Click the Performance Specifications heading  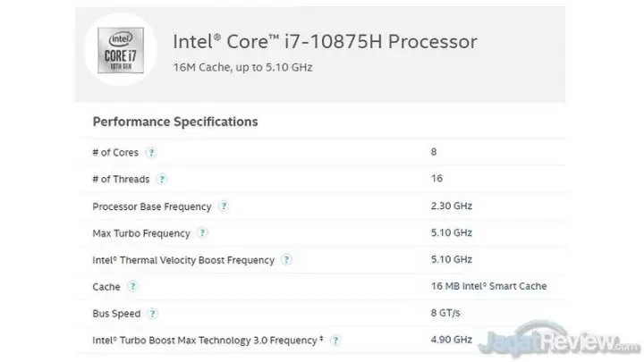pyautogui.click(x=175, y=122)
